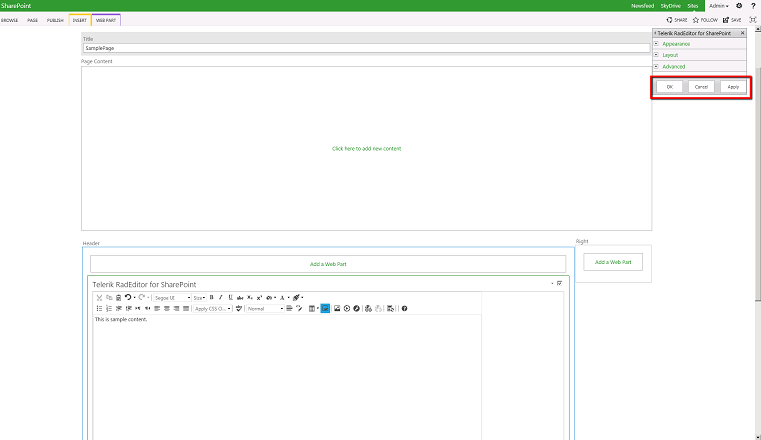Click SAVE page action
Screen dimensions: 761x440
pyautogui.click(x=732, y=20)
